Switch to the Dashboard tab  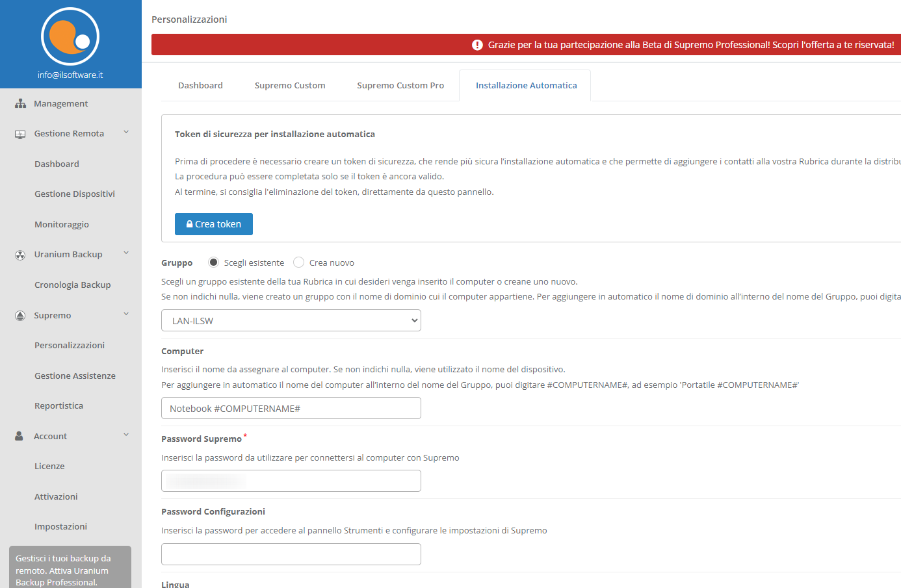[200, 85]
